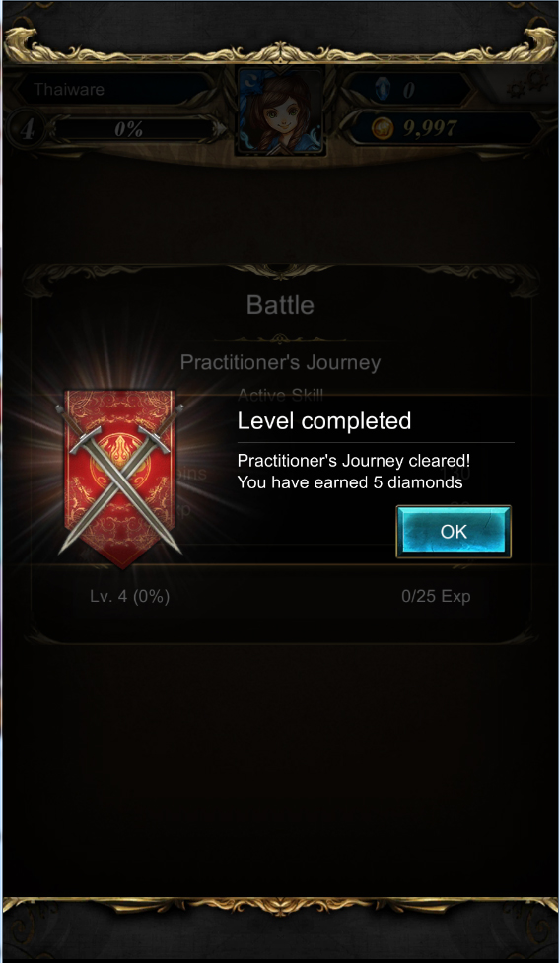
Task: Select the dimmed Practitioner's Journey heading
Action: click(280, 362)
